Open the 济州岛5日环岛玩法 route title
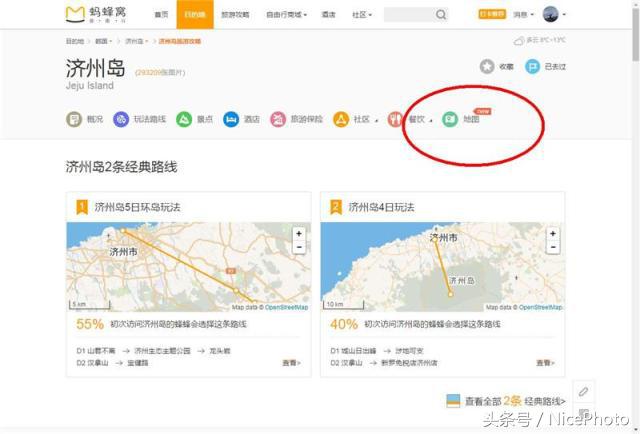The width and height of the screenshot is (640, 434). tap(138, 207)
